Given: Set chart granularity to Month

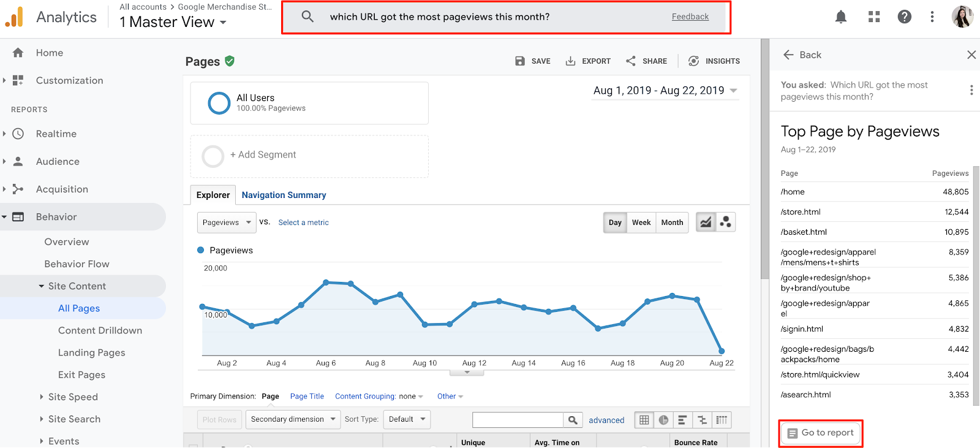Looking at the screenshot, I should (x=672, y=222).
